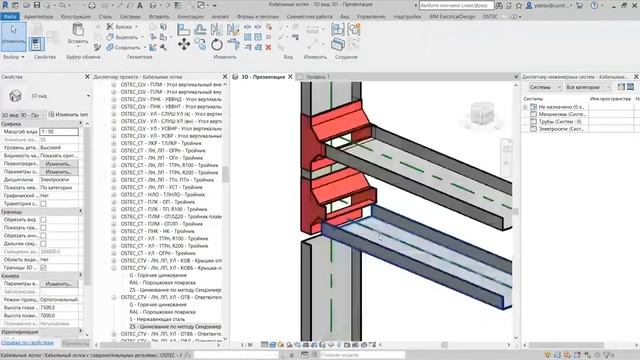Click the Offset tool icon in ribbon
Viewport: 640px width, 360px height.
200,29
